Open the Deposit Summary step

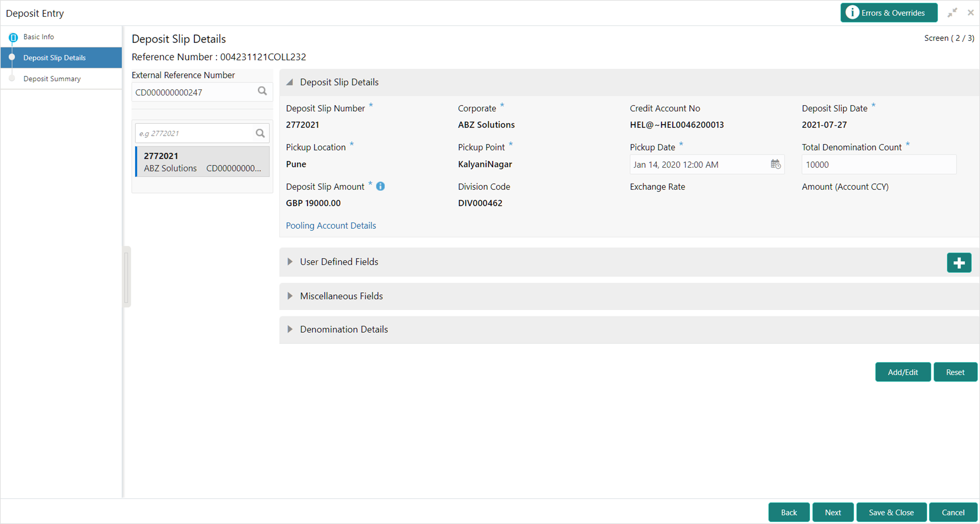coord(52,79)
